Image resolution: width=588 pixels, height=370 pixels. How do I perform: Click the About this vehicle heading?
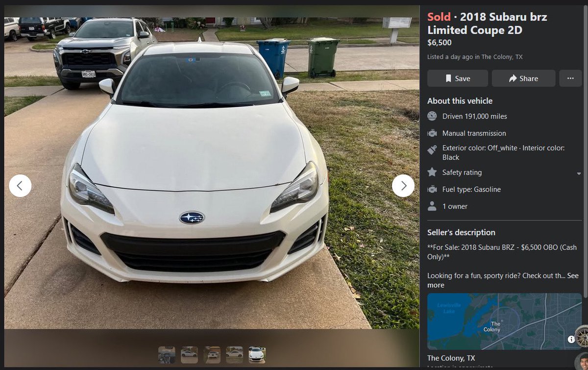tap(460, 101)
